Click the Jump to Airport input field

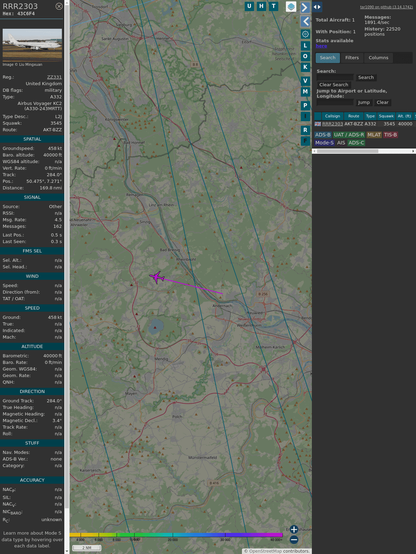(x=335, y=102)
